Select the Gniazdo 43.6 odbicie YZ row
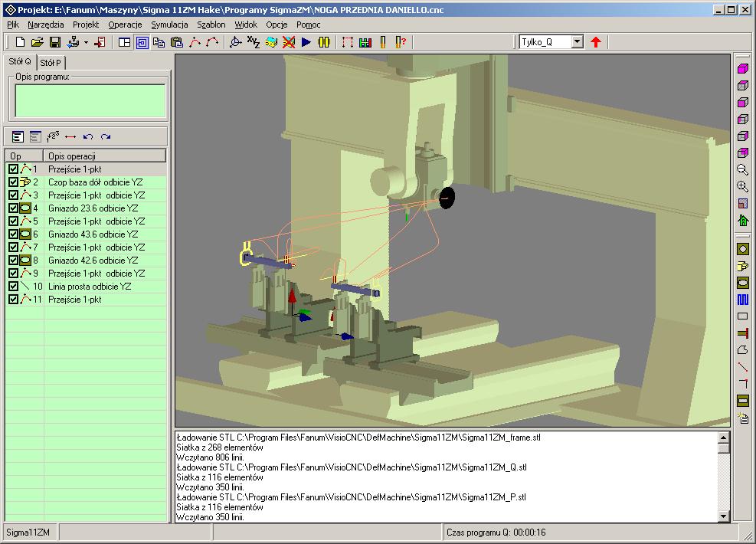This screenshot has width=756, height=544. [93, 234]
